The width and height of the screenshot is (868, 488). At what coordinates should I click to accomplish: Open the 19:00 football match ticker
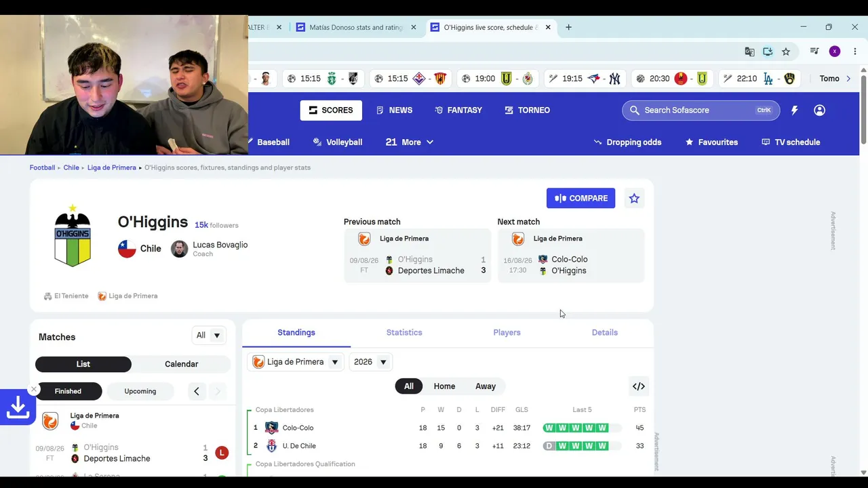pyautogui.click(x=496, y=79)
